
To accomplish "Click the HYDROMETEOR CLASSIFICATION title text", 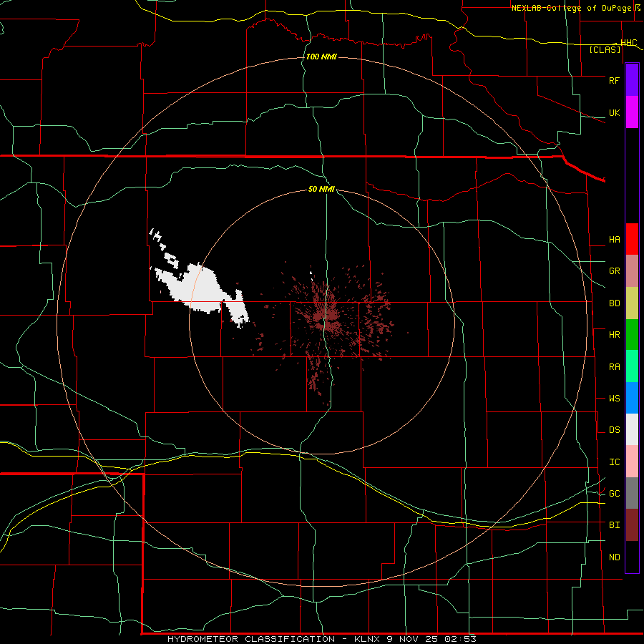I will click(x=251, y=639).
